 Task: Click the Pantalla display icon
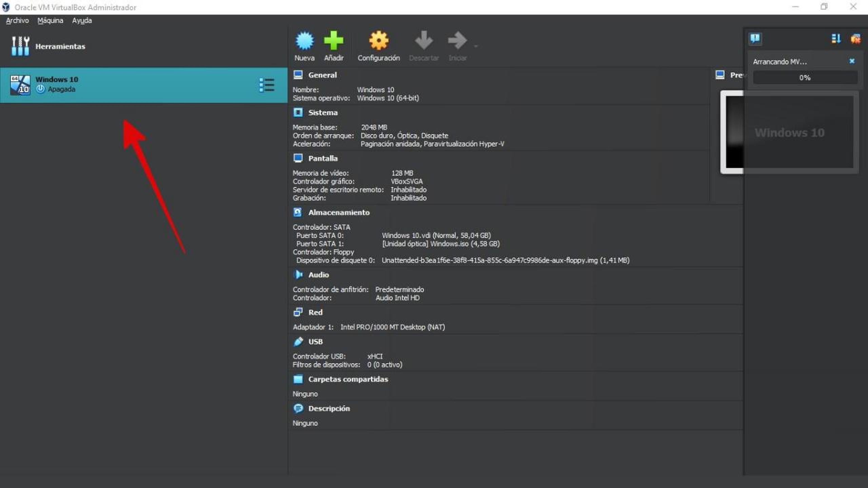pos(298,158)
